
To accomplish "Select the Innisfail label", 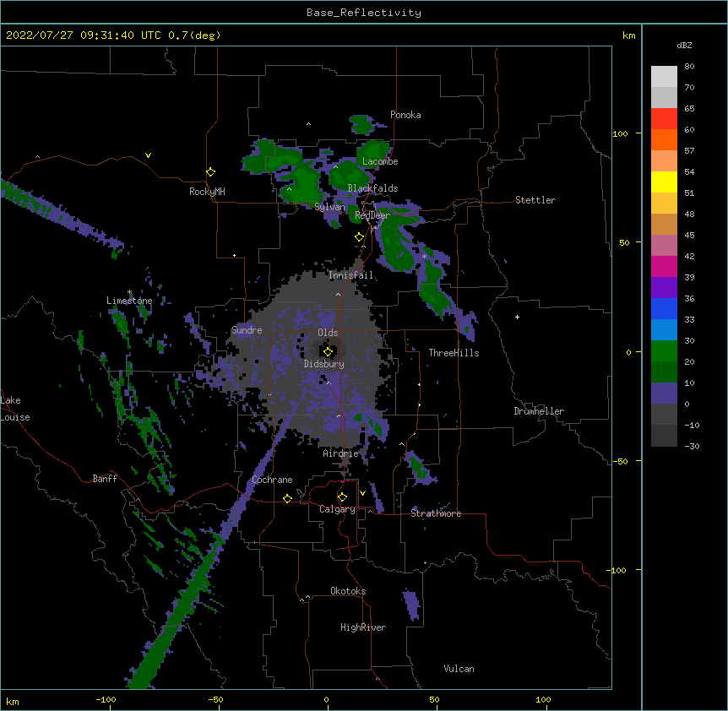I will click(x=350, y=275).
